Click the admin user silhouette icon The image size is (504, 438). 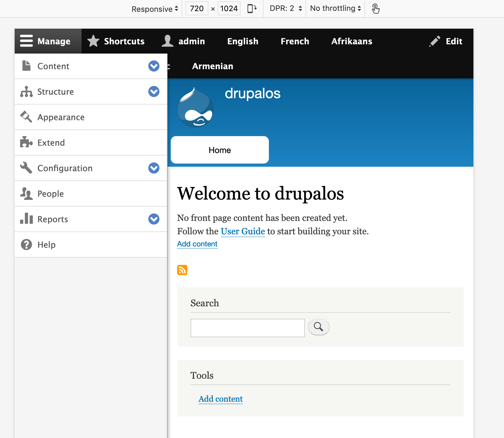coord(168,41)
